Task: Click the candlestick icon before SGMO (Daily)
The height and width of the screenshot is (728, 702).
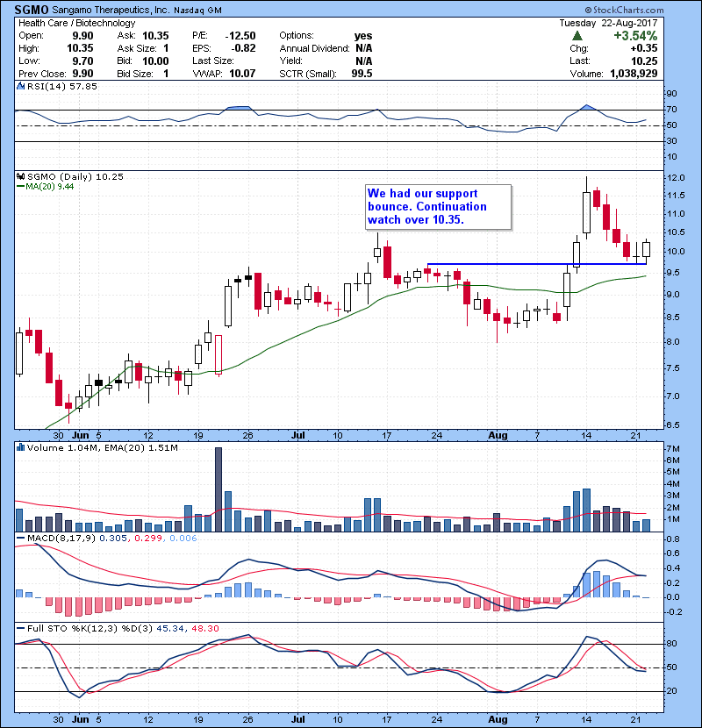Action: coord(20,176)
